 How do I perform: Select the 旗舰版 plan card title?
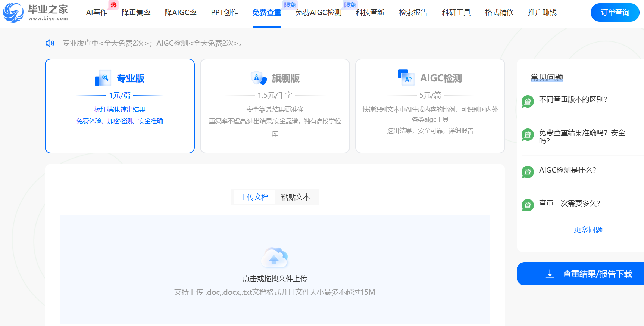pos(286,78)
